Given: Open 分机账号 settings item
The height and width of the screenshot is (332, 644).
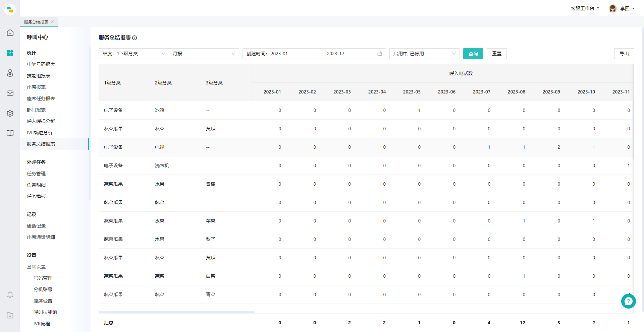Looking at the screenshot, I should click(43, 289).
